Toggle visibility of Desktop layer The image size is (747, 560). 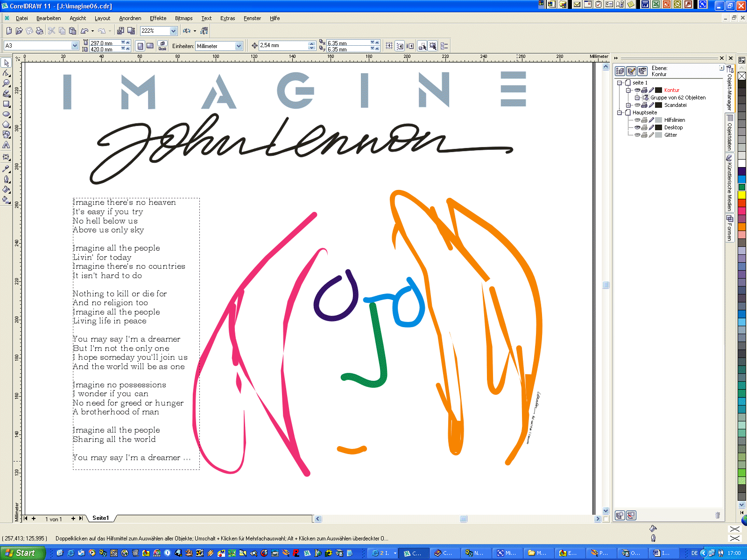pyautogui.click(x=637, y=127)
